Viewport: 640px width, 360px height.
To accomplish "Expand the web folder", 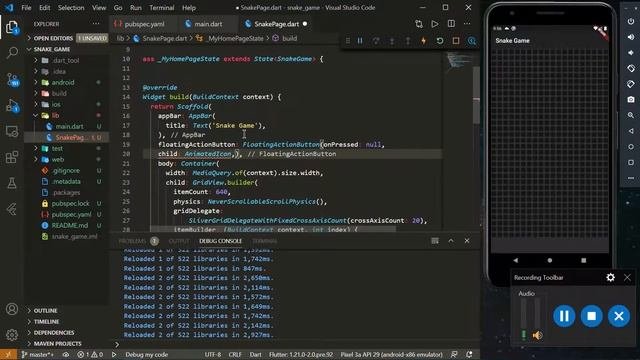I will coord(58,160).
